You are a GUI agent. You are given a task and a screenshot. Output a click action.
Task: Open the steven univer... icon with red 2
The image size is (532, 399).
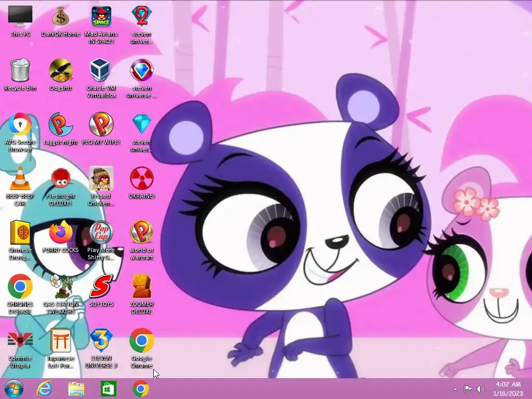[141, 24]
